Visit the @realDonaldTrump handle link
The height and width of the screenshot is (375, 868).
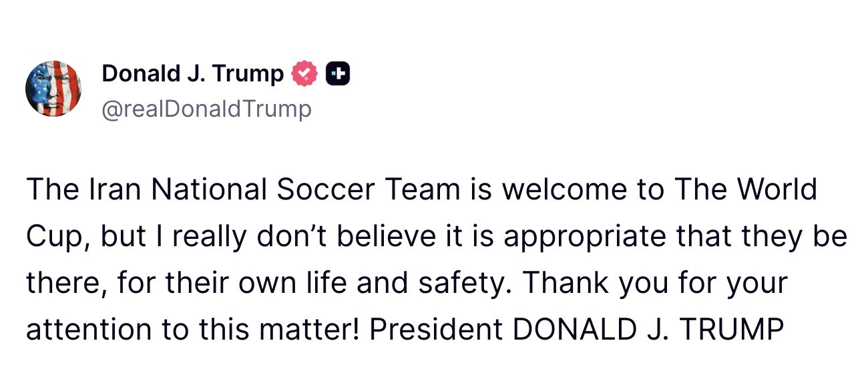point(206,109)
